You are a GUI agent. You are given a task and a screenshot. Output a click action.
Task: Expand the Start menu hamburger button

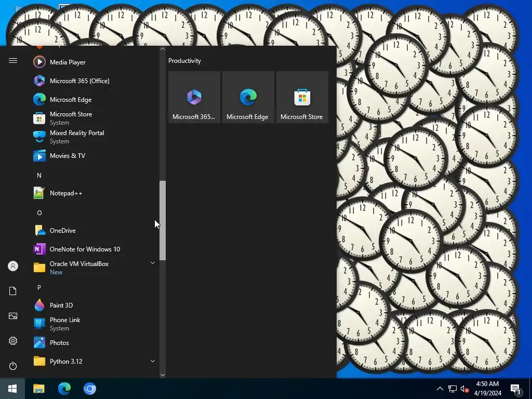13,61
